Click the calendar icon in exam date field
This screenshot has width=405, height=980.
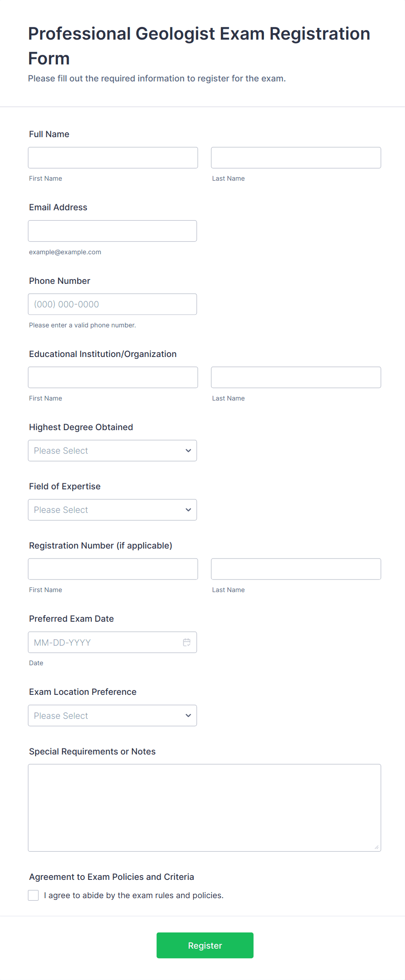pos(187,642)
